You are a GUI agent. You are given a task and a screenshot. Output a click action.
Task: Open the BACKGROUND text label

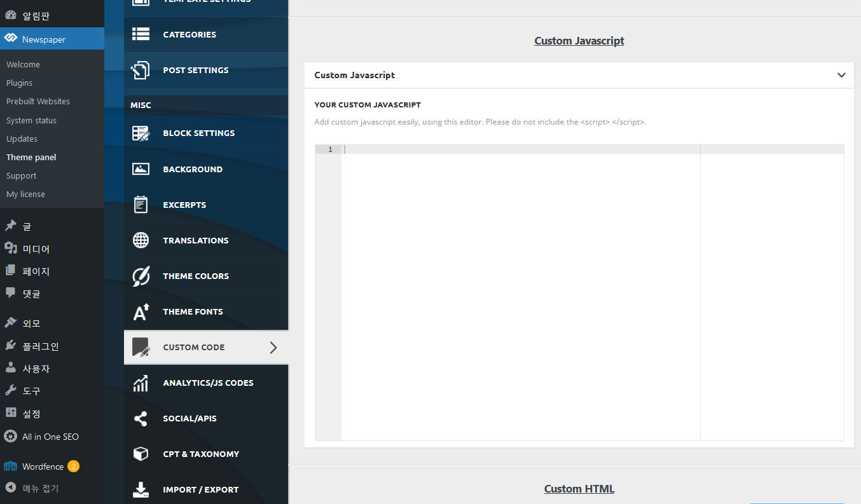193,169
